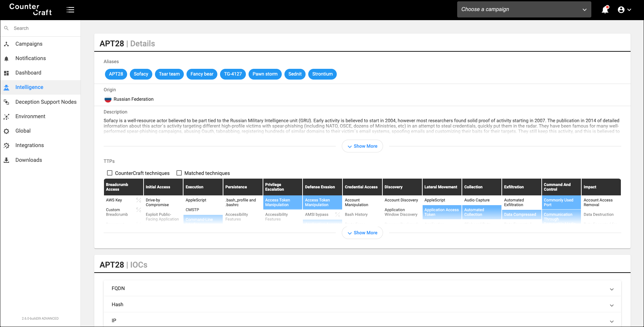Focus the sidebar Search field
This screenshot has width=644, height=327.
40,28
